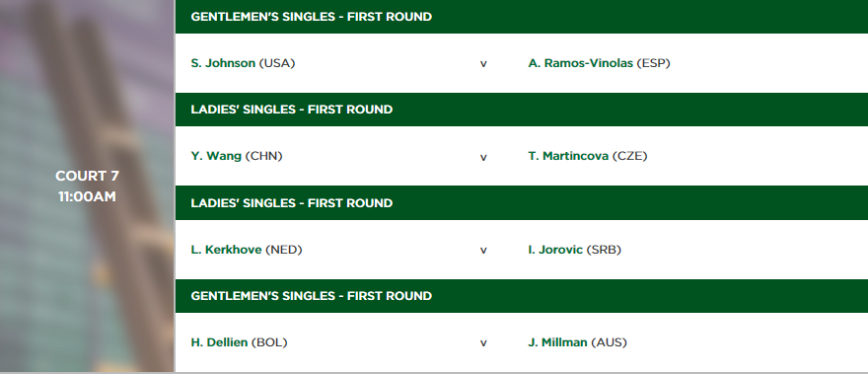Select H. Dellien player name

[x=219, y=342]
